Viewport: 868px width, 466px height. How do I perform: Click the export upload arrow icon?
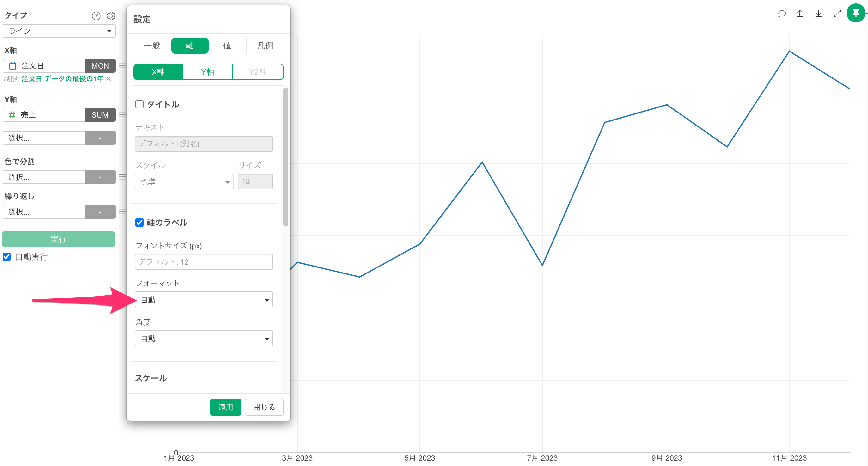pos(800,14)
